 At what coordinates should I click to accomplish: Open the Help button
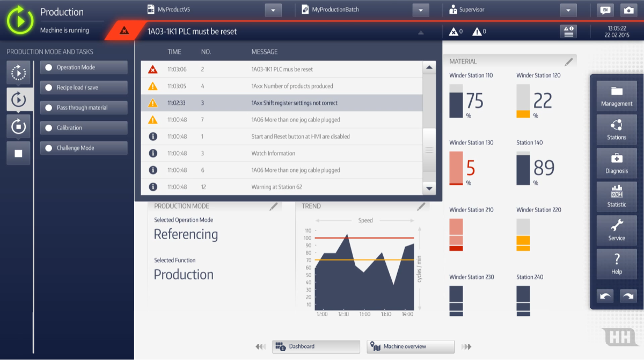pos(617,264)
